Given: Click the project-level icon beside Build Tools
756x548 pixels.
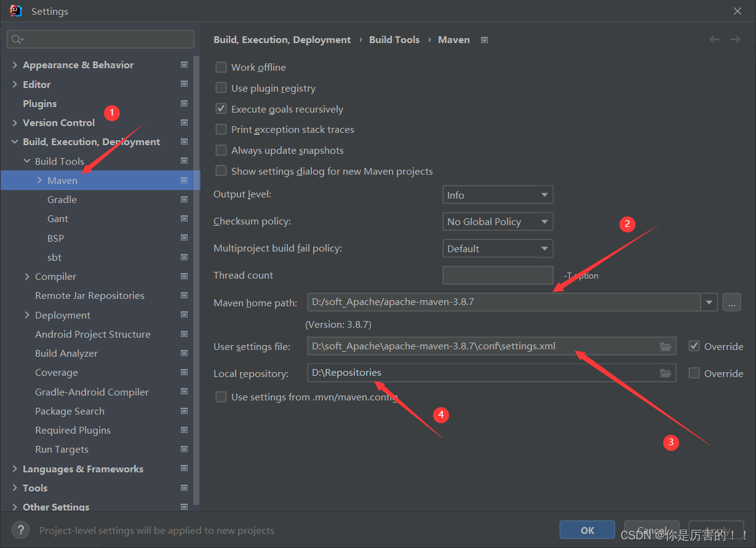Looking at the screenshot, I should point(184,161).
